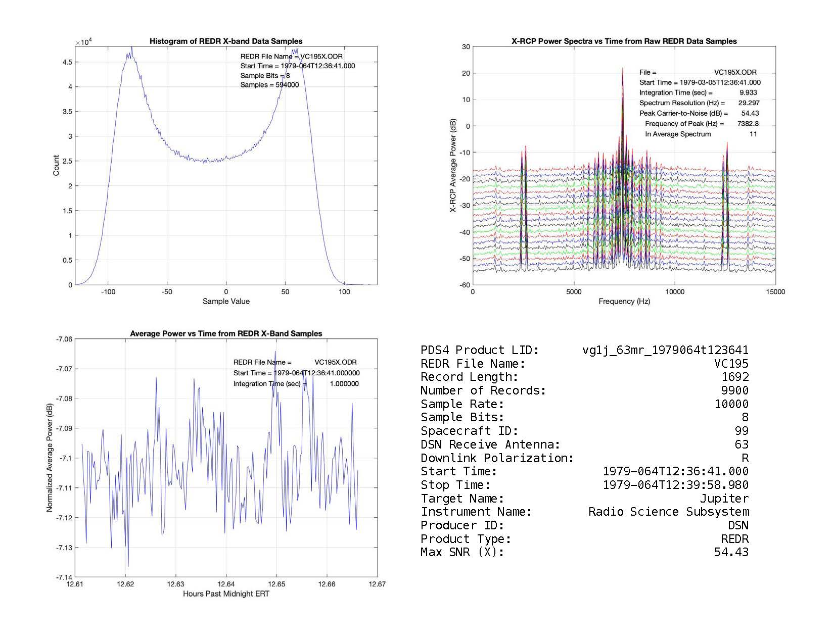Screen dimensions: 834x644
Task: Click the PDS4 Product LID value
Action: pyautogui.click(x=665, y=350)
